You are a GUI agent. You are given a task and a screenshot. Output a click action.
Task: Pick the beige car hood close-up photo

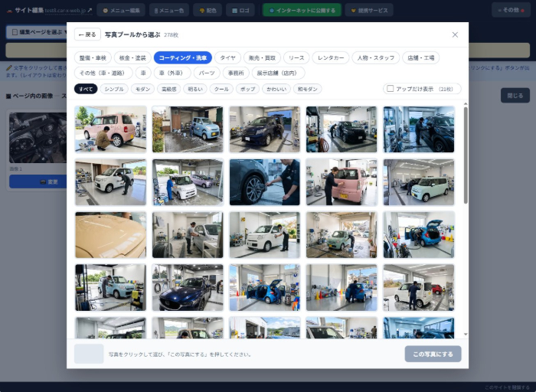click(x=111, y=235)
